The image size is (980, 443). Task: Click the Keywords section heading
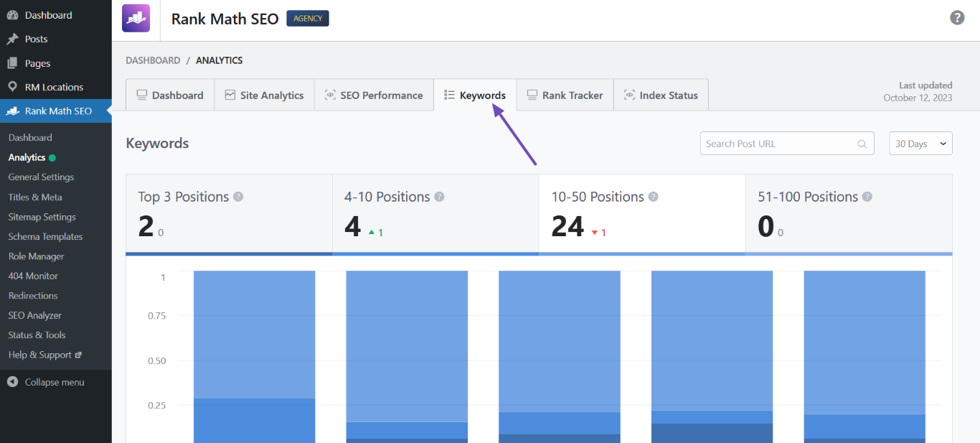coord(157,143)
